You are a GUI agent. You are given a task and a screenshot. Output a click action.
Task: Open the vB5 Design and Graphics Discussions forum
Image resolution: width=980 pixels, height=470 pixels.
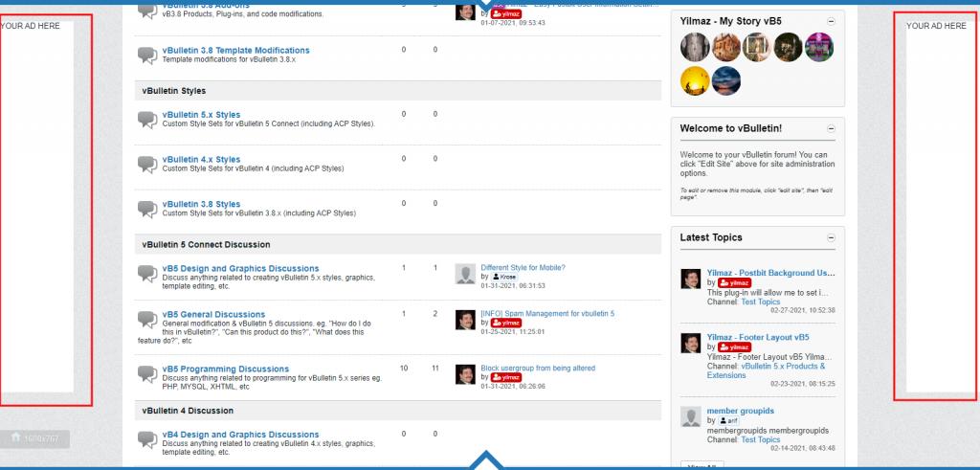click(240, 268)
